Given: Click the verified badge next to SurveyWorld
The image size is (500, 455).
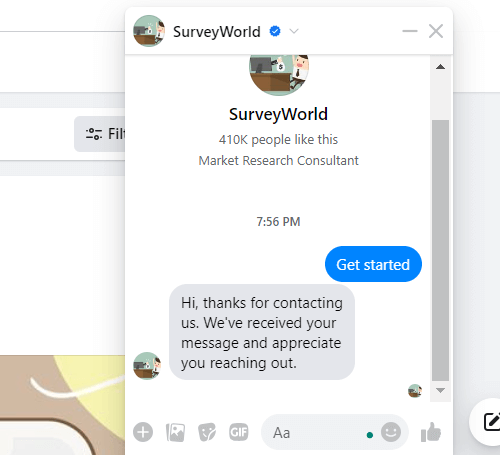Looking at the screenshot, I should tap(275, 31).
